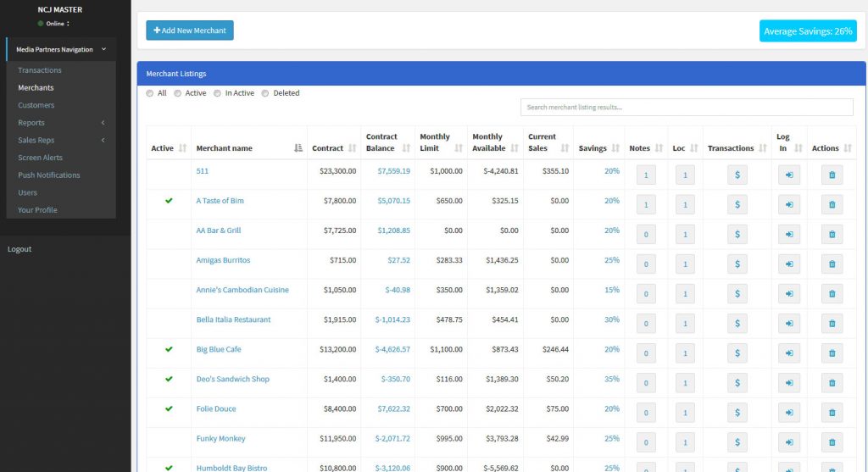Open notes button for 511
Image resolution: width=868 pixels, height=472 pixels.
(646, 175)
